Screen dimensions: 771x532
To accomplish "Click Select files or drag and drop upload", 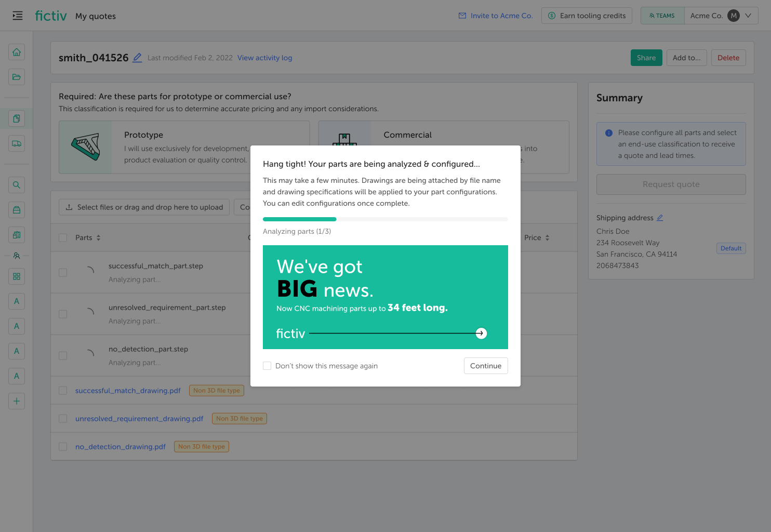I will [144, 207].
